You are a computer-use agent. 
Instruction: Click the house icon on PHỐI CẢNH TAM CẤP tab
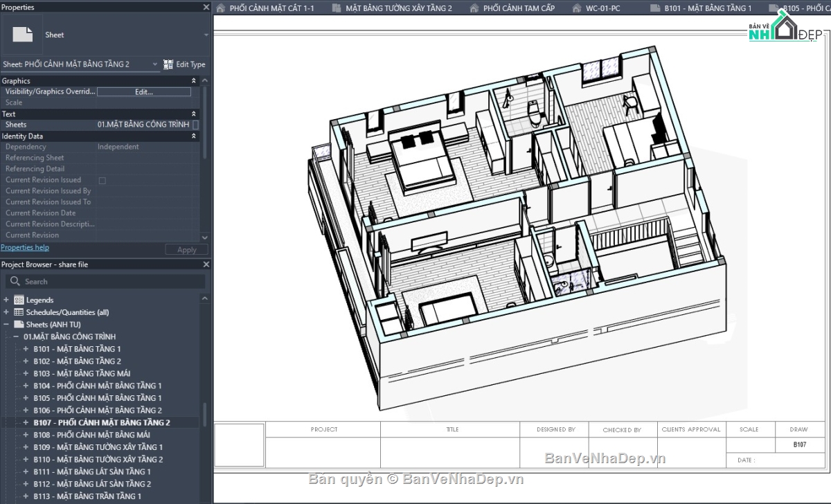[x=474, y=8]
